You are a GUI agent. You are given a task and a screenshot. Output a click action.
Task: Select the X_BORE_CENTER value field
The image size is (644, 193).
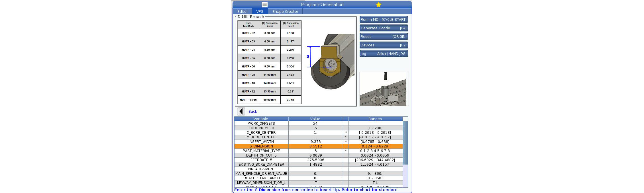coord(315,133)
